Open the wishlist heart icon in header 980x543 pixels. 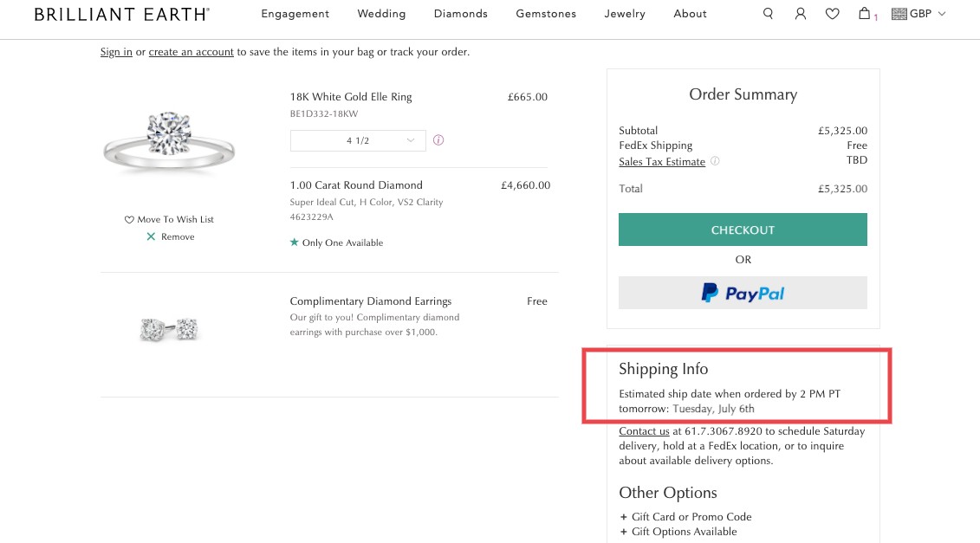point(832,14)
